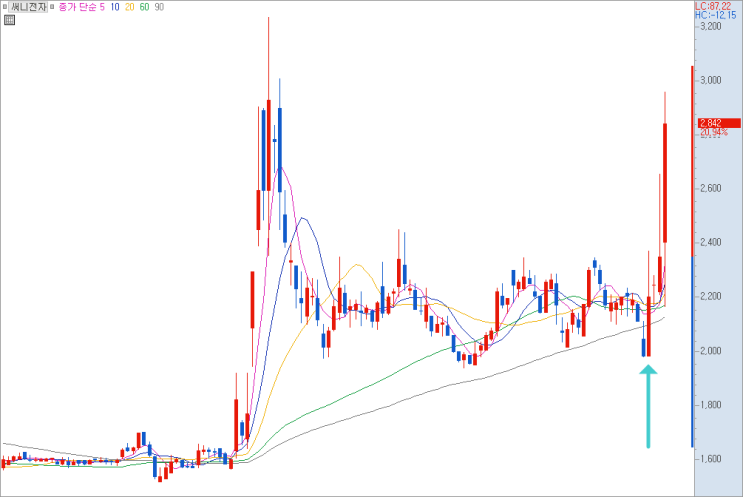Click the red-blue vertical range bar
This screenshot has width=743, height=497.
(x=692, y=256)
